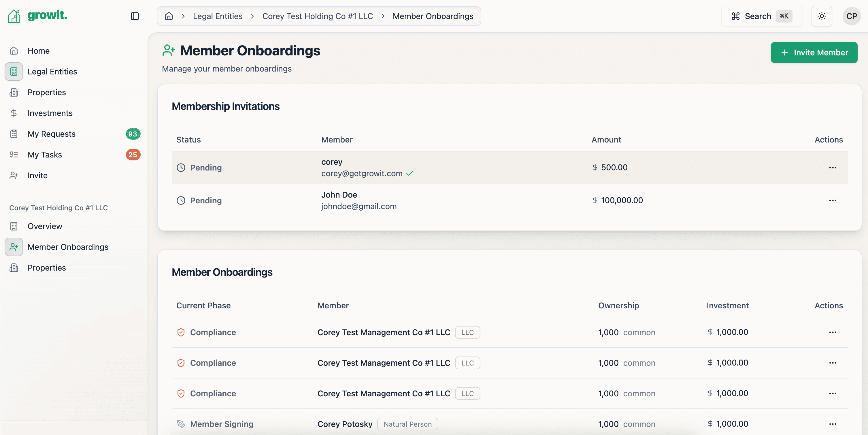Select the My Tasks checklist icon
The image size is (868, 435).
[x=14, y=154]
